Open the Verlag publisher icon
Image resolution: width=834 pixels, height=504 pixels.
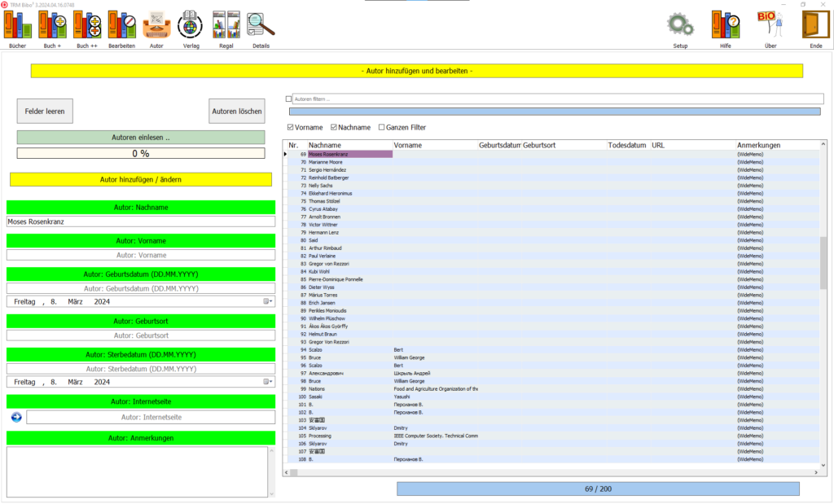click(x=191, y=24)
